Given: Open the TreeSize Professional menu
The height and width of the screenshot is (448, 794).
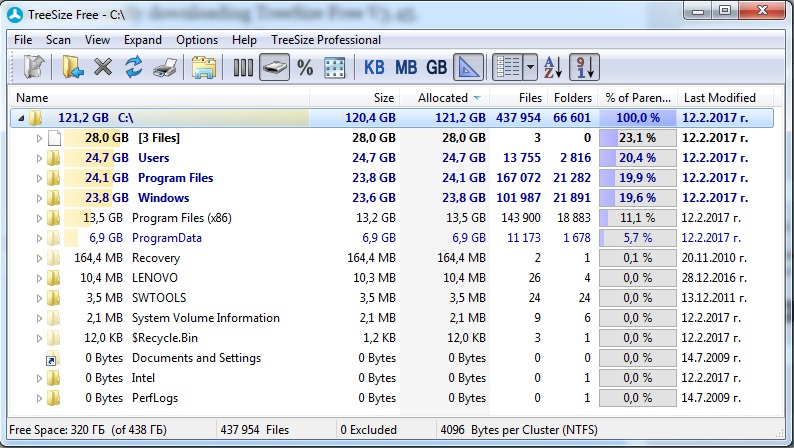Looking at the screenshot, I should click(x=326, y=40).
